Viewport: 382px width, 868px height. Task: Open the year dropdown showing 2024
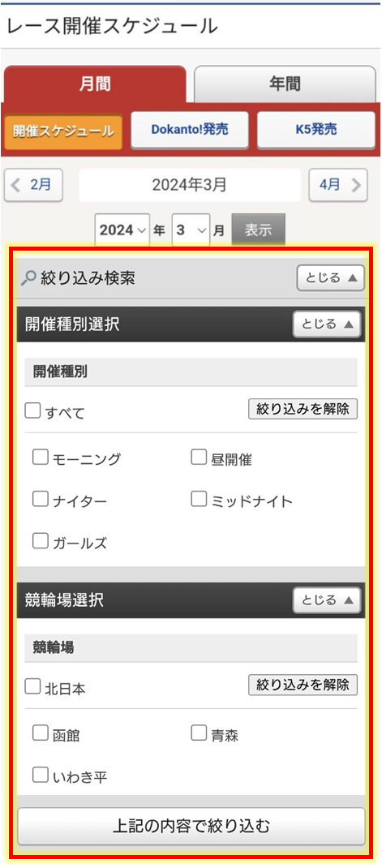(122, 230)
